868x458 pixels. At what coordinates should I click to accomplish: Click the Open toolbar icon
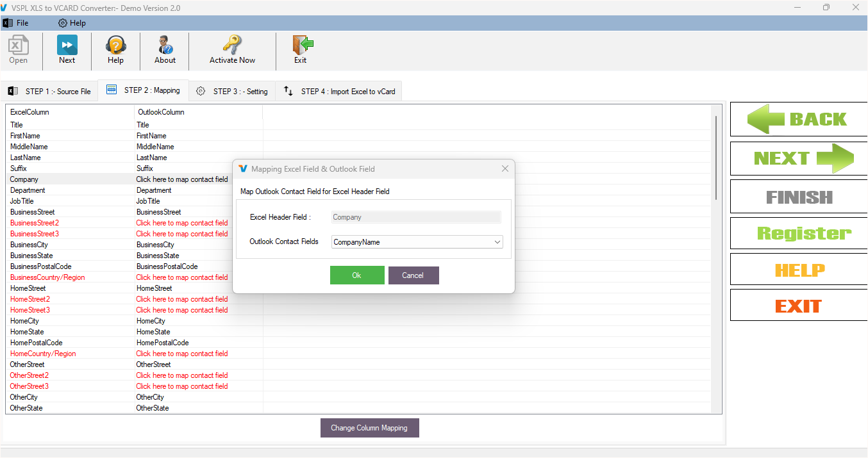pyautogui.click(x=18, y=50)
